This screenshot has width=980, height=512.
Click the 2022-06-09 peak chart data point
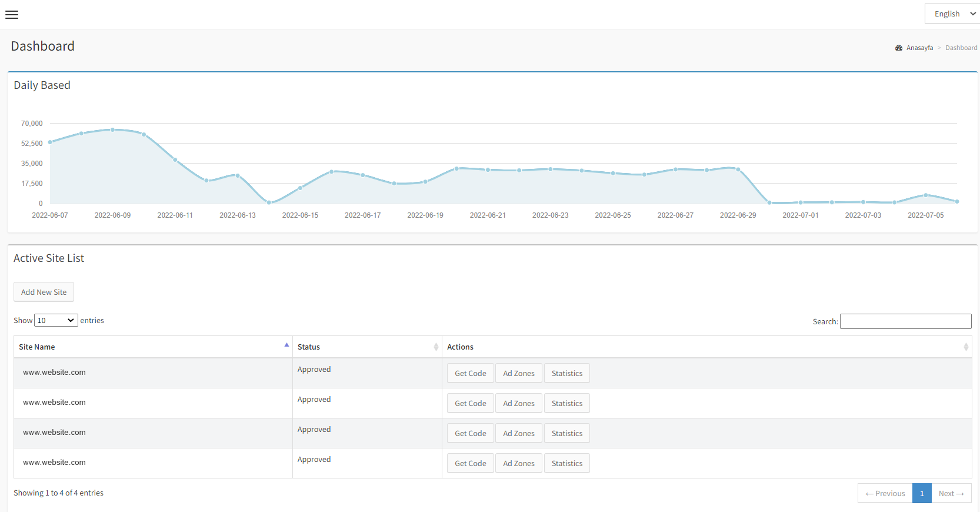112,129
